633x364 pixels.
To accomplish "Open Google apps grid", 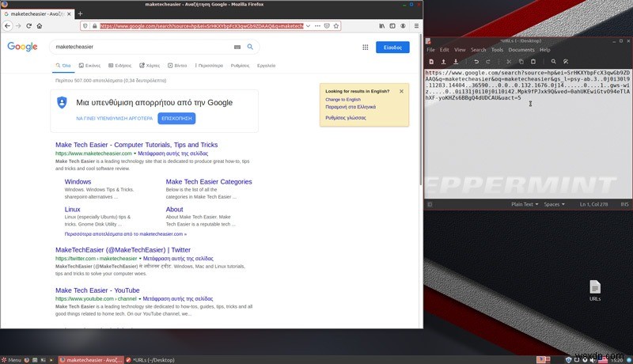I will pos(366,47).
